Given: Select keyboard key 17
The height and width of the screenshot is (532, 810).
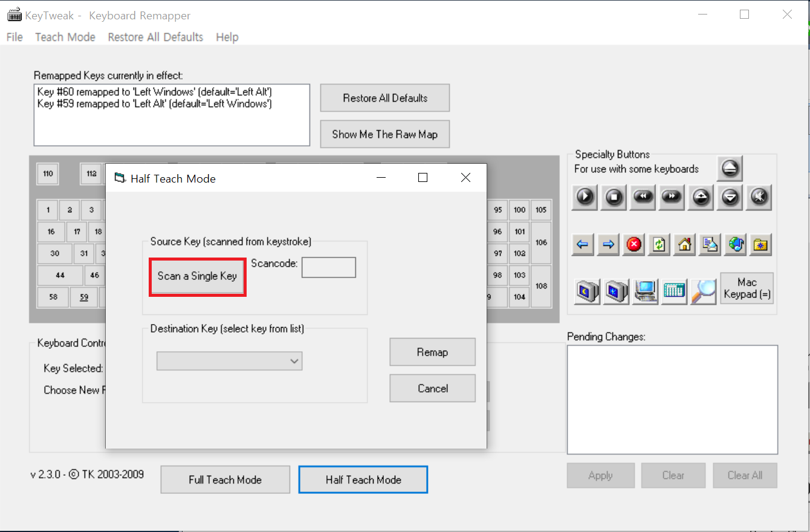Looking at the screenshot, I should pos(77,232).
